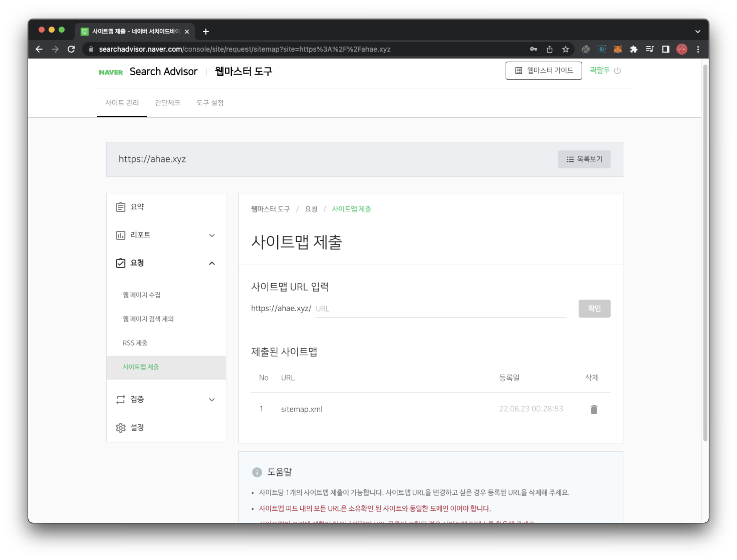Open RSS 제출 in sidebar
The width and height of the screenshot is (737, 560).
pyautogui.click(x=135, y=343)
